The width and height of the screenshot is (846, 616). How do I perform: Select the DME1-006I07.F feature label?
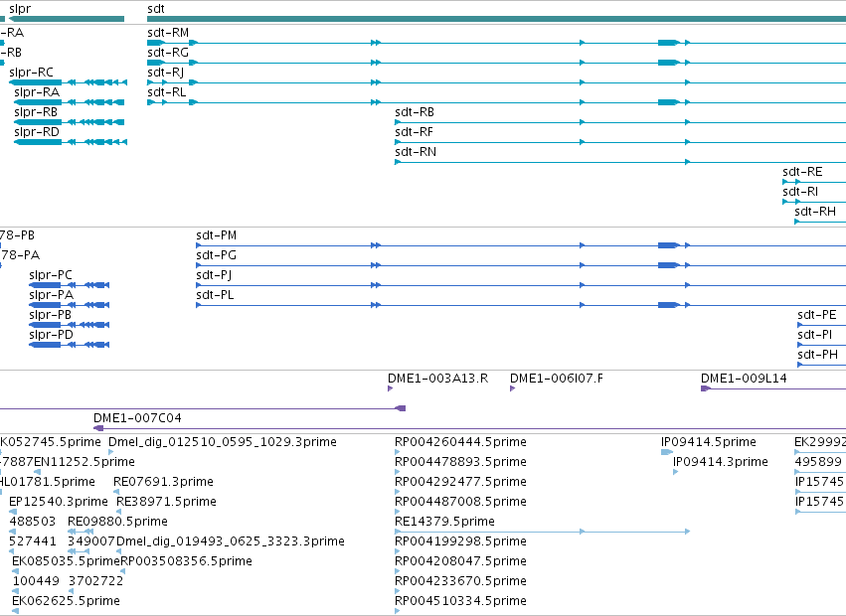pos(557,379)
